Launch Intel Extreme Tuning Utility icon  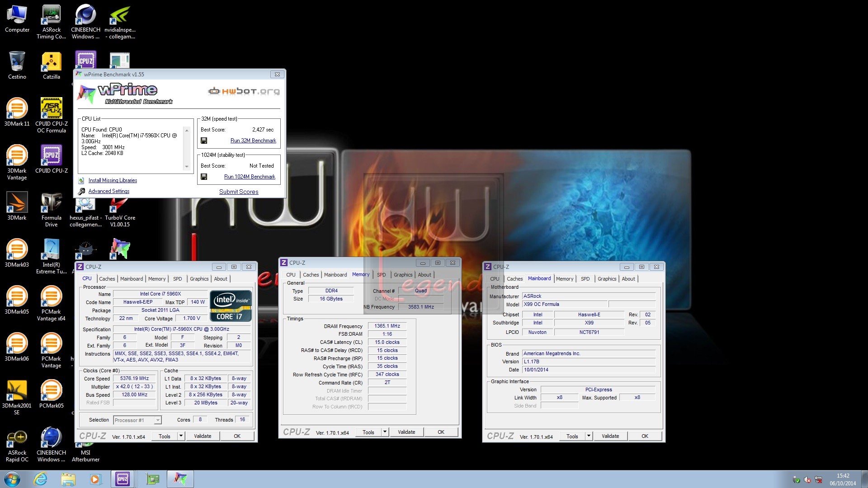click(x=51, y=256)
